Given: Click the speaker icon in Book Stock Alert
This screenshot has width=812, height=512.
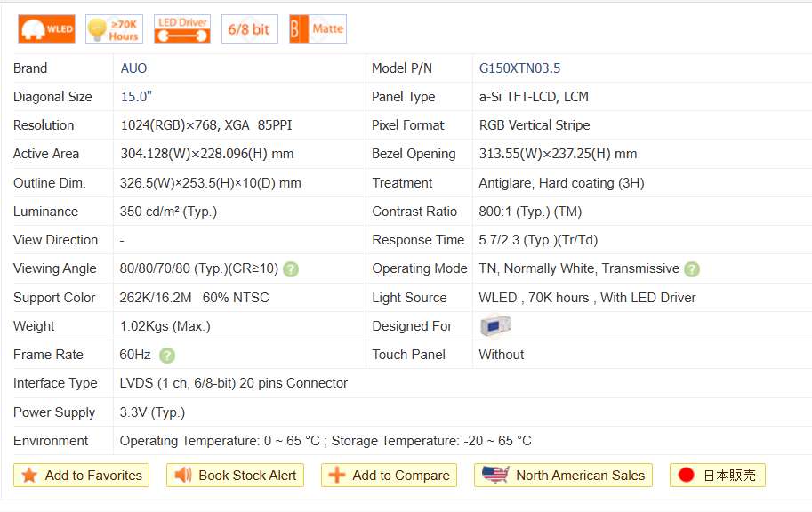Looking at the screenshot, I should 183,476.
